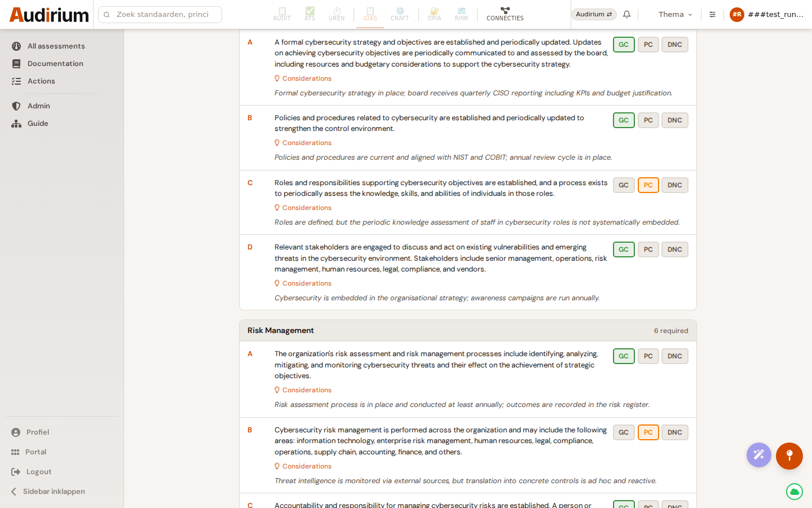Image resolution: width=812 pixels, height=508 pixels.
Task: Open the green cloud status icon
Action: point(795,492)
